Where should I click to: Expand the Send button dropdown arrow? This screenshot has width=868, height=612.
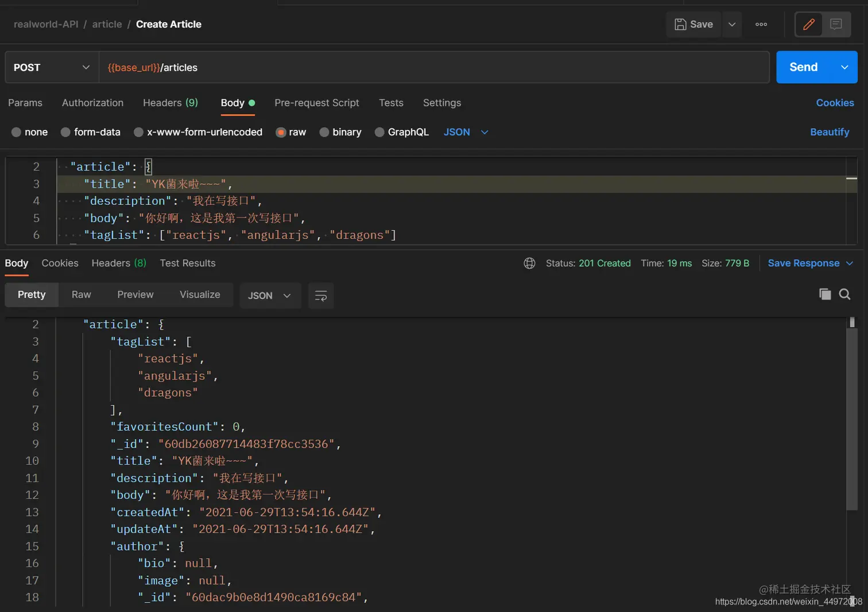(844, 67)
